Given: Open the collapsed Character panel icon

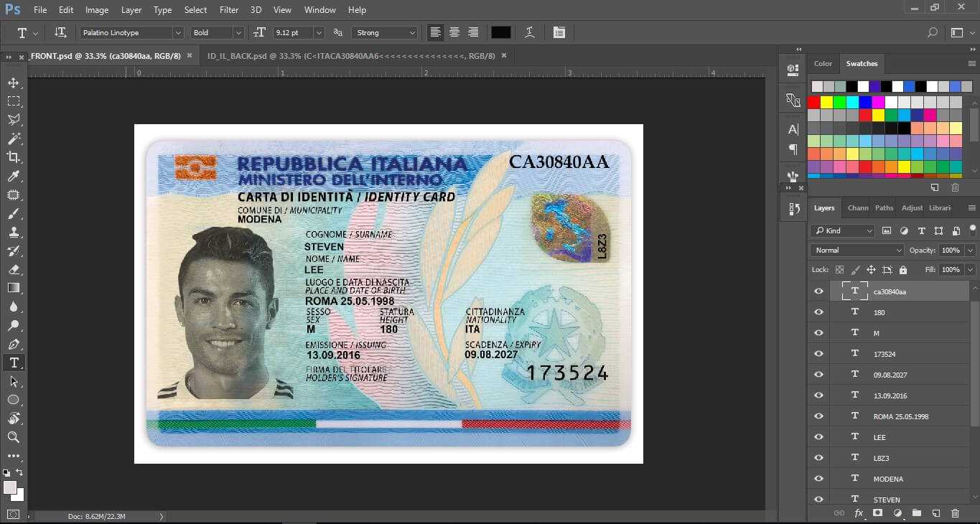Looking at the screenshot, I should (793, 130).
